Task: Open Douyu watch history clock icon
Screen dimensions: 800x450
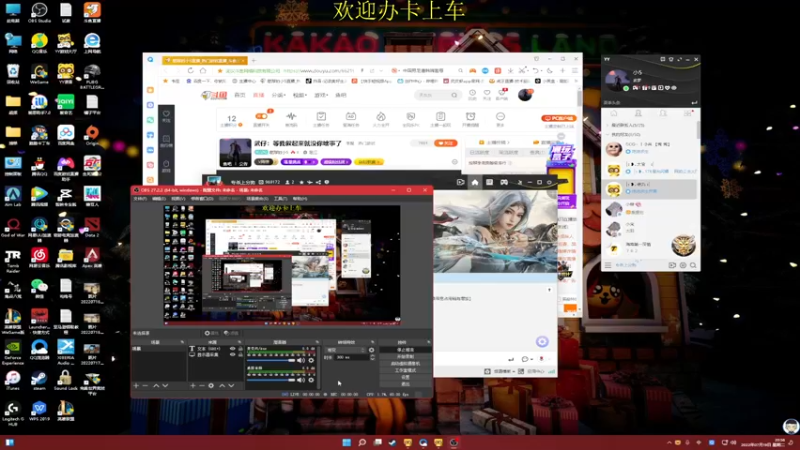Action: coord(472,93)
